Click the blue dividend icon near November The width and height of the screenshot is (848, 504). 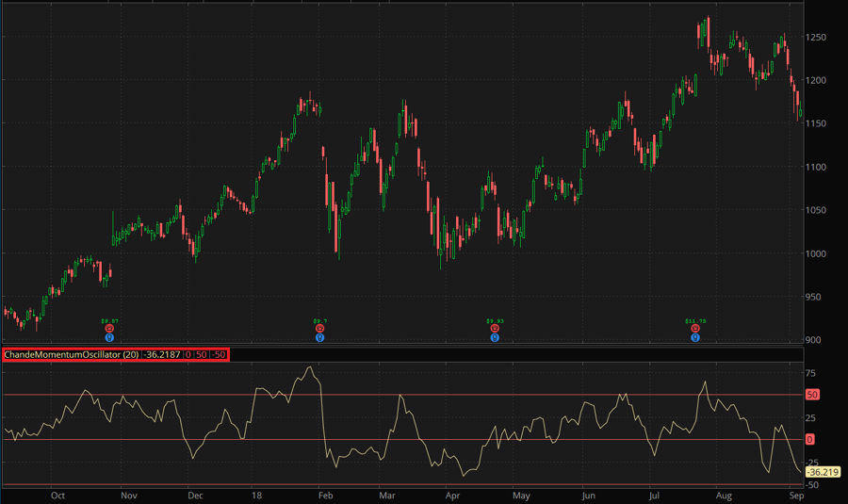[110, 337]
